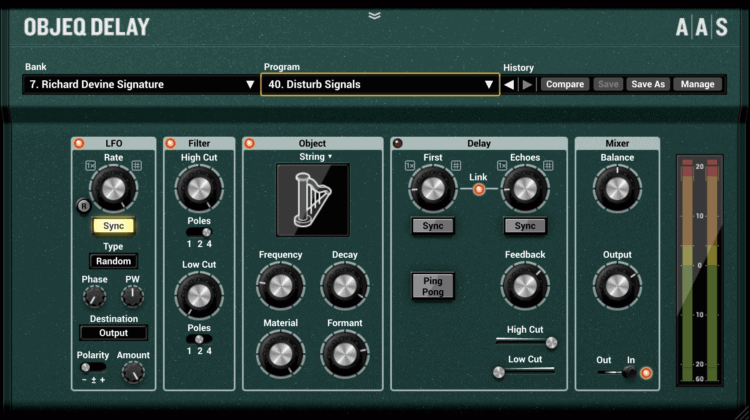The width and height of the screenshot is (750, 420).
Task: Click the Echoes 1x icon
Action: (502, 166)
